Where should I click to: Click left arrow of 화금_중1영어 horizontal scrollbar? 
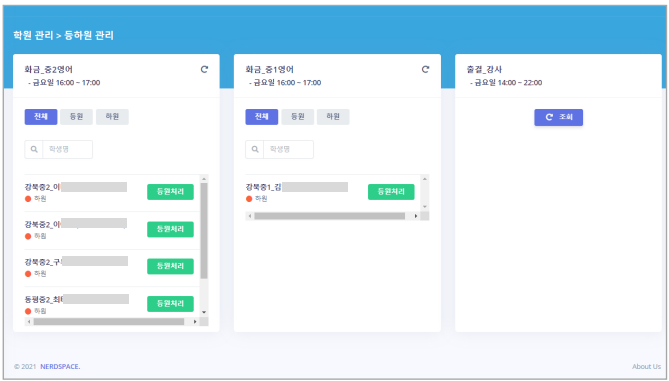coord(250,216)
